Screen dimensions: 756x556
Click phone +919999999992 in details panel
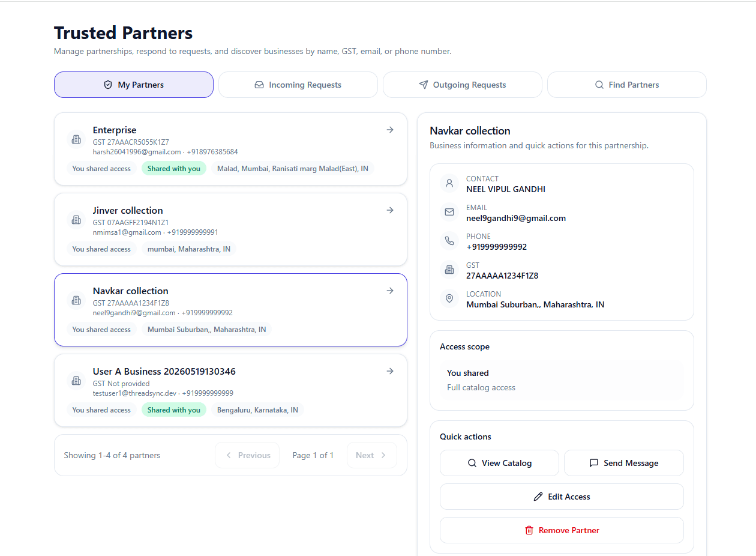497,247
